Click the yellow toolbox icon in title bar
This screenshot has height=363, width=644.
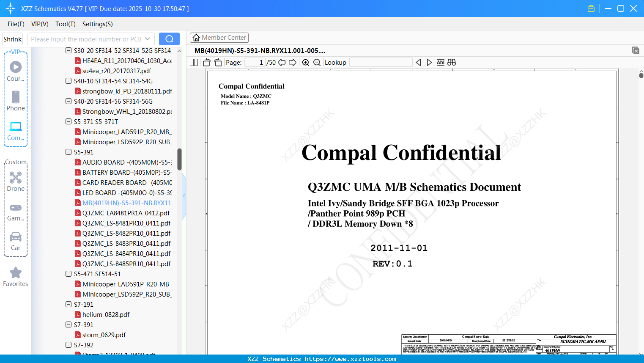[x=591, y=8]
